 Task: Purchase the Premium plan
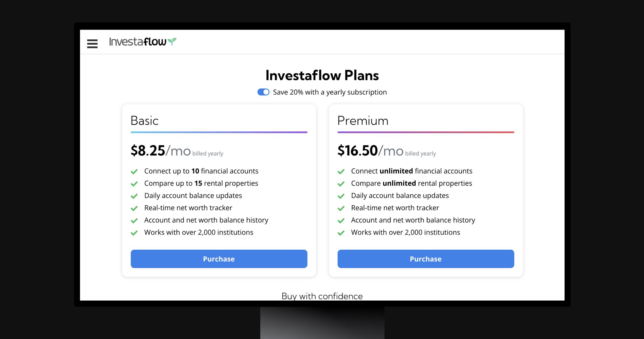coord(426,259)
